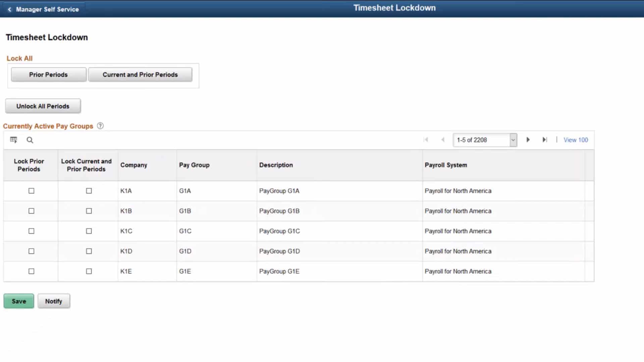Click the Notify button
This screenshot has width=644, height=362.
pyautogui.click(x=54, y=301)
